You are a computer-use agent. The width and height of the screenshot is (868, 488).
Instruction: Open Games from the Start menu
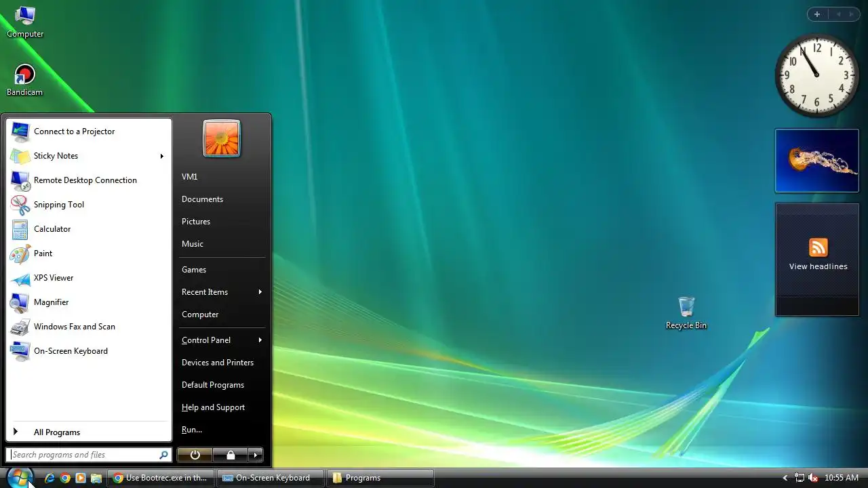pos(222,270)
